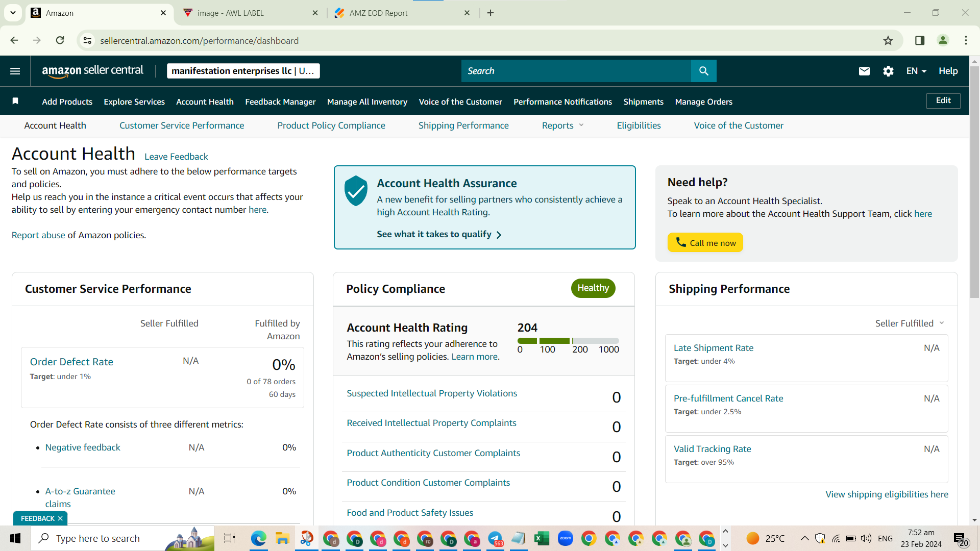Open the notification center icon
The width and height of the screenshot is (980, 551).
click(961, 539)
